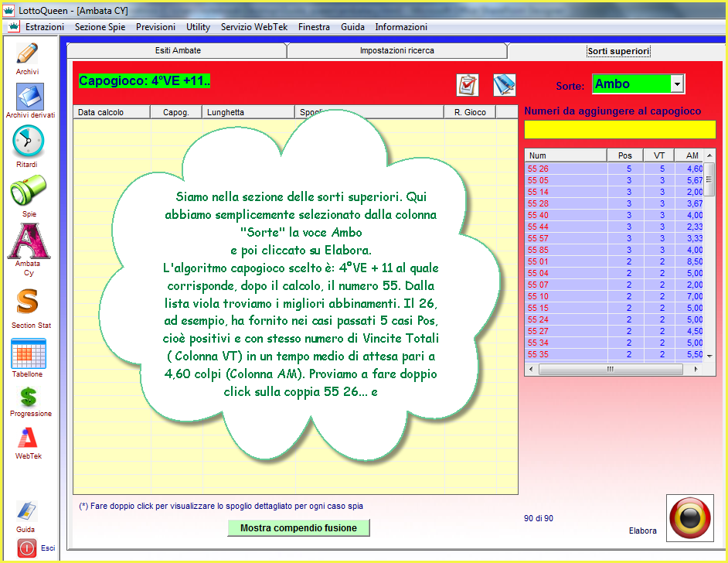Switch to the Esiti Ambate tab
Viewport: 728px width, 563px height.
point(177,50)
